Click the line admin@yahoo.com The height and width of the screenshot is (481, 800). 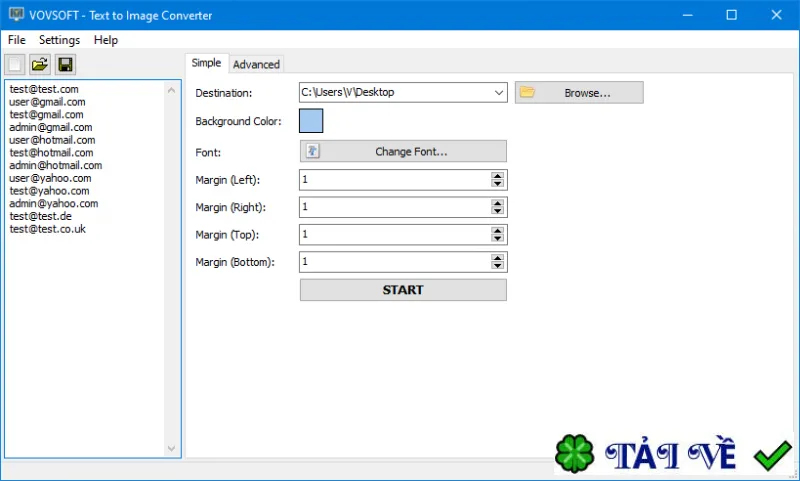tap(54, 204)
